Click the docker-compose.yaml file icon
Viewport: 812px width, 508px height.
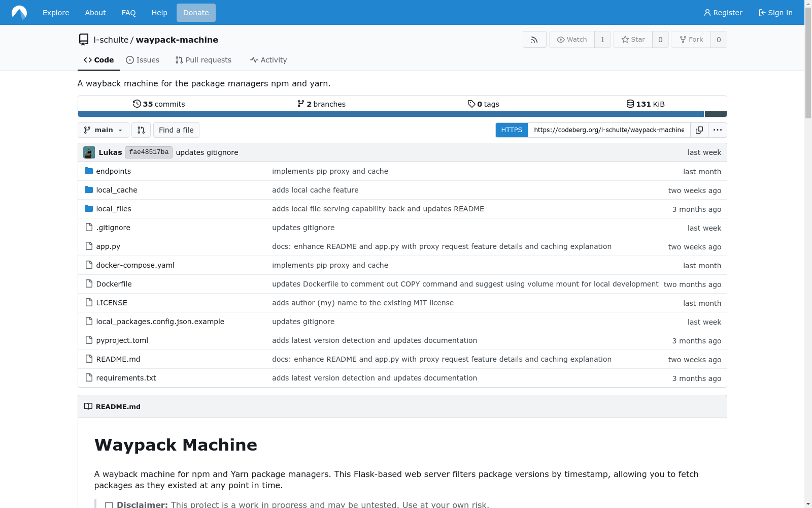point(89,265)
